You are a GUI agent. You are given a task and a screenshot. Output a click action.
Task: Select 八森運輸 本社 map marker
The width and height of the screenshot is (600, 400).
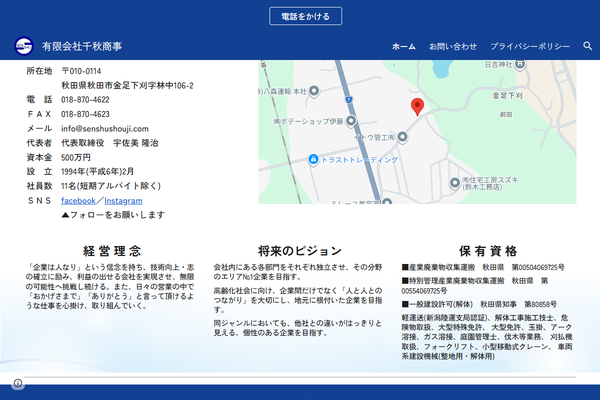pos(314,91)
